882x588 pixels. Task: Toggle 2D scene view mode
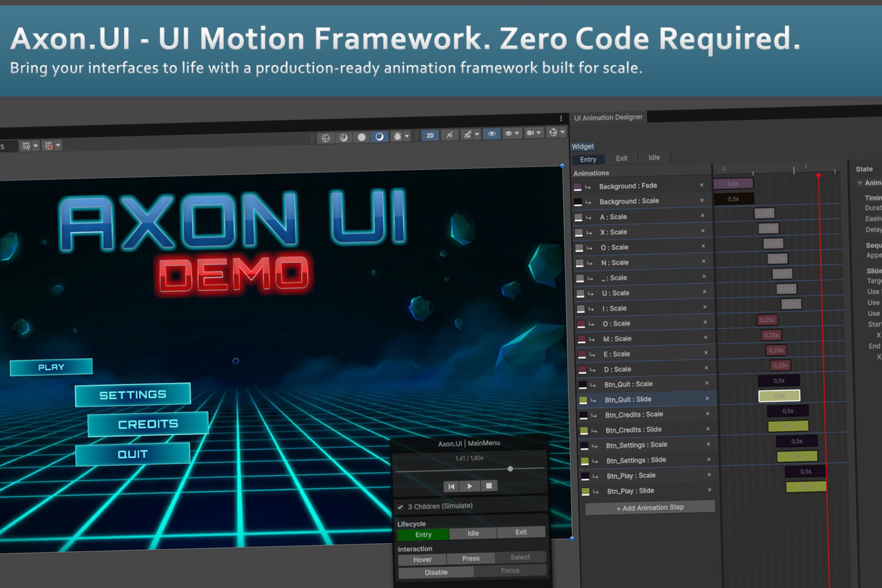430,135
